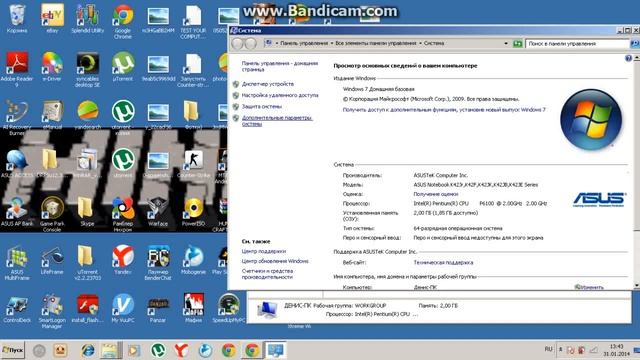This screenshot has height=360, width=640.
Task: Launch SpeedUpMyPC desktop shortcut
Action: click(229, 308)
